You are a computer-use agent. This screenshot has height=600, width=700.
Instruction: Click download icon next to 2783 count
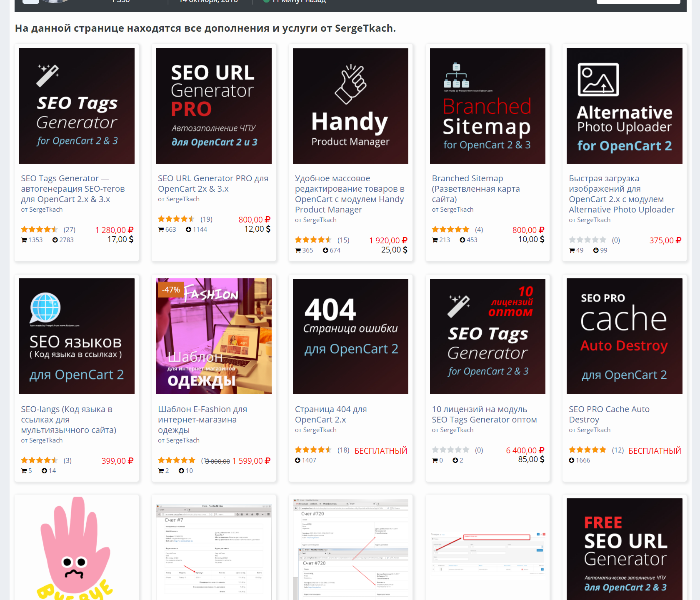(55, 240)
